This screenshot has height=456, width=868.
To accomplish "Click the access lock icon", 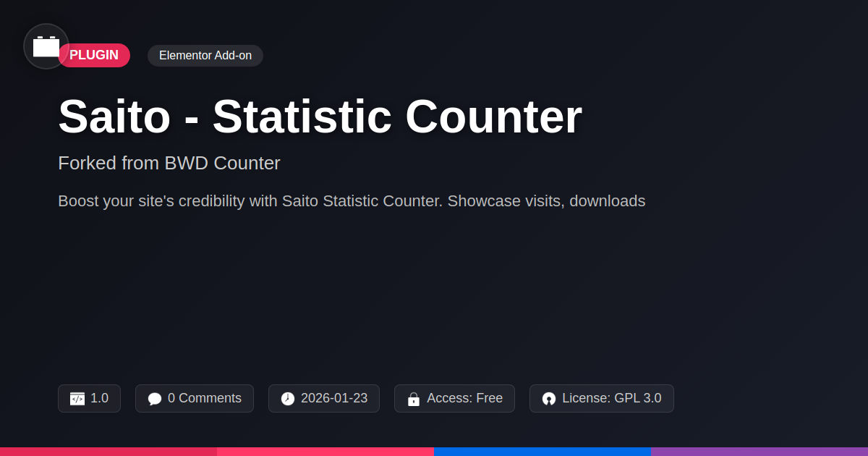I will (414, 399).
